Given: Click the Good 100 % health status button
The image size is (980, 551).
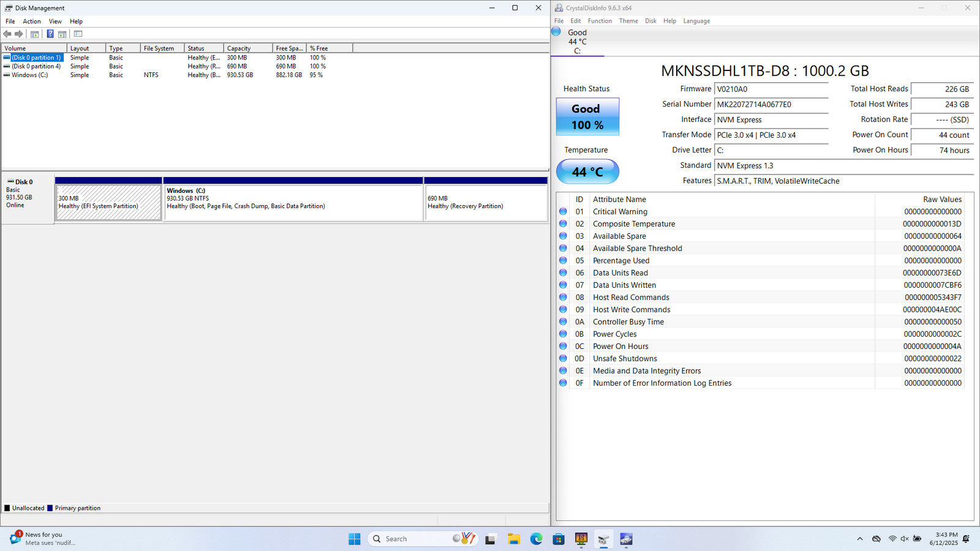Looking at the screenshot, I should point(587,116).
